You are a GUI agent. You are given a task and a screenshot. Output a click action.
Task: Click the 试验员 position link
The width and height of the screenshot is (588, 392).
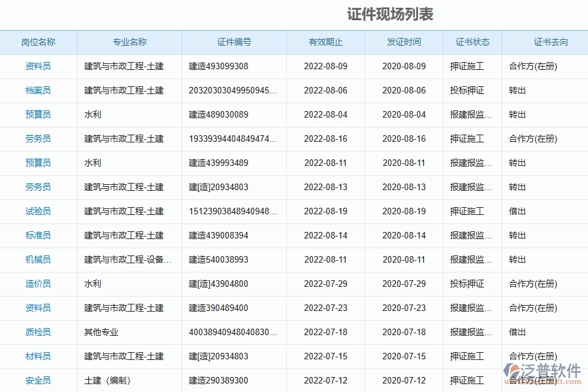[37, 211]
